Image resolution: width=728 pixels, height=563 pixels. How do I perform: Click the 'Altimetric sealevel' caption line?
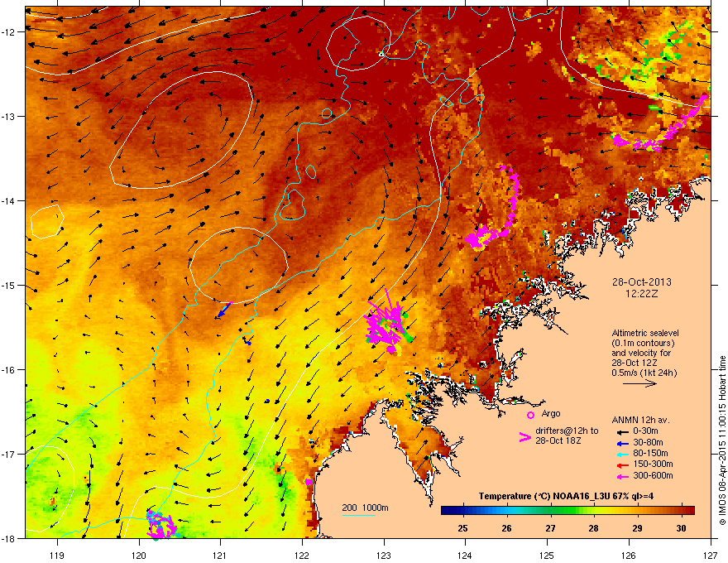tap(645, 333)
